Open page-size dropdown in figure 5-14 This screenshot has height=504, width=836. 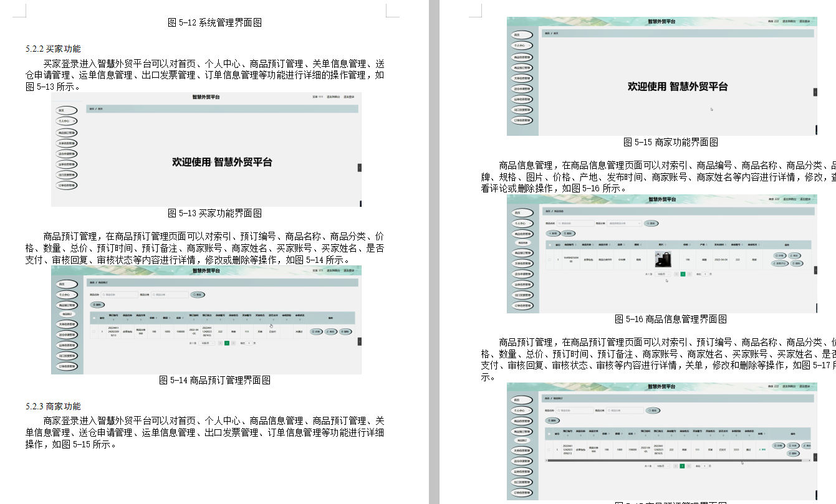206,343
